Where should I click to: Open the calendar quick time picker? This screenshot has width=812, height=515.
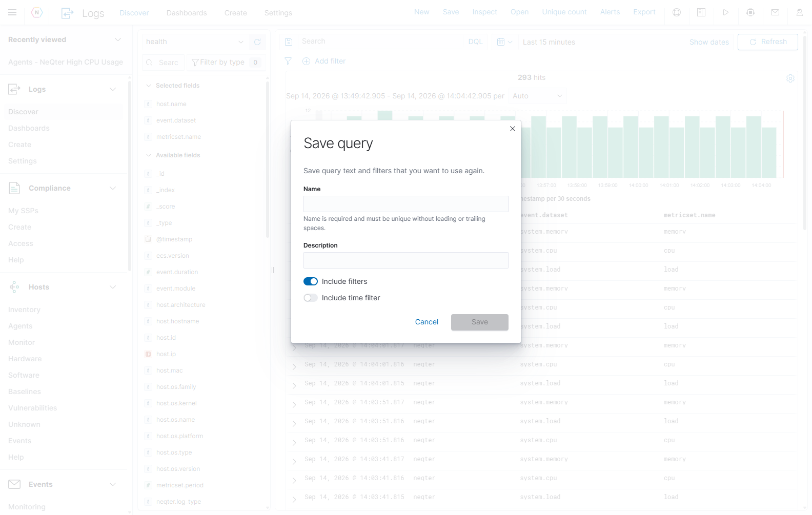tap(504, 42)
